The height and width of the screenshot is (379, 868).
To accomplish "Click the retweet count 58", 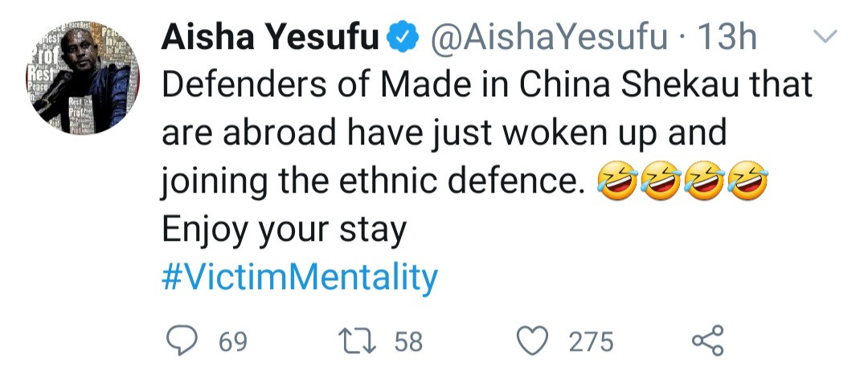I will click(408, 341).
